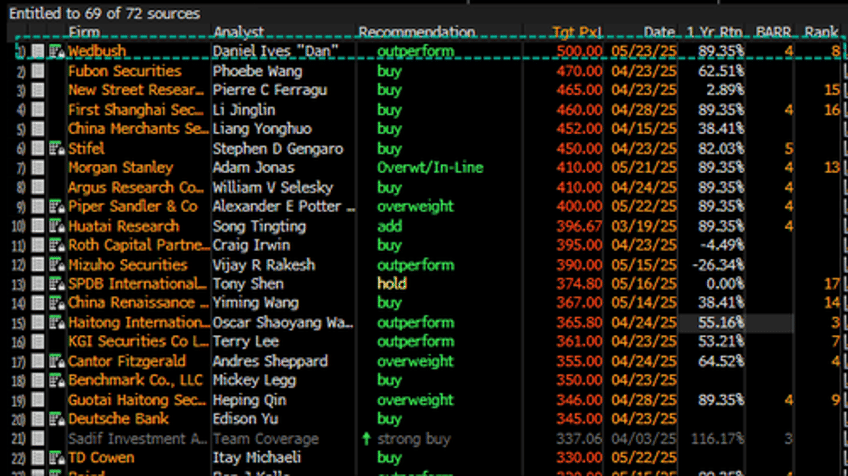The height and width of the screenshot is (476, 848).
Task: Open Huatai Research report icon
Action: (x=57, y=226)
